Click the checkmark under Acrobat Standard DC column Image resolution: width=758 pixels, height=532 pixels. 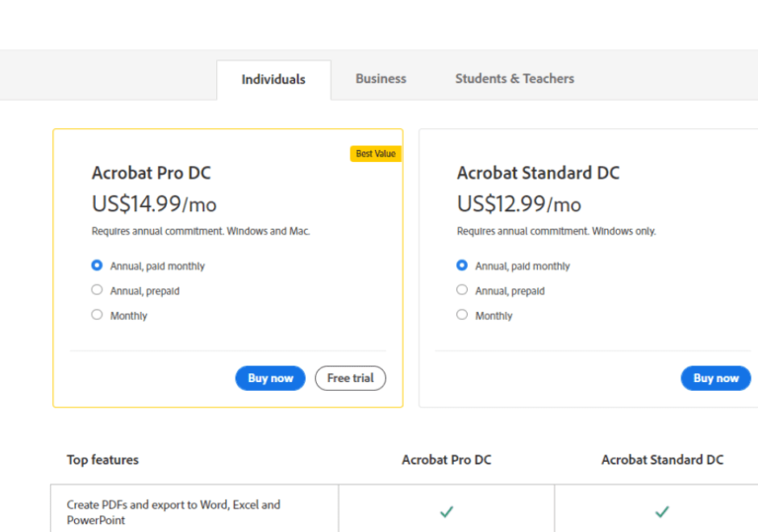click(x=662, y=511)
